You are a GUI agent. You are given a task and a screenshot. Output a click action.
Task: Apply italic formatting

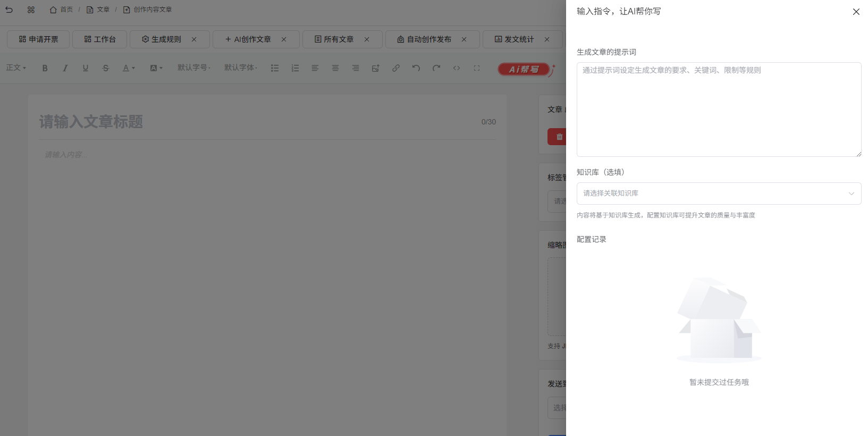pyautogui.click(x=65, y=68)
